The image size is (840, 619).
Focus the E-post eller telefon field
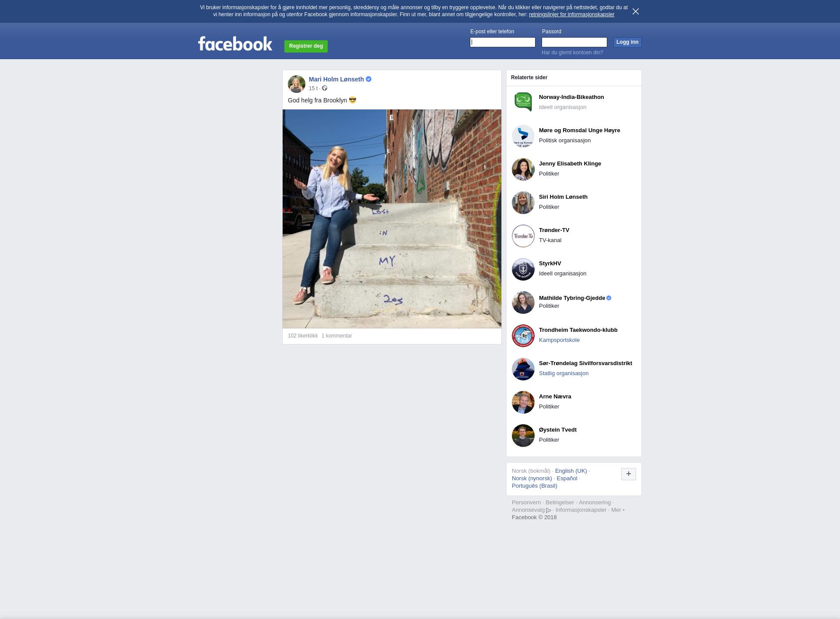click(x=502, y=42)
